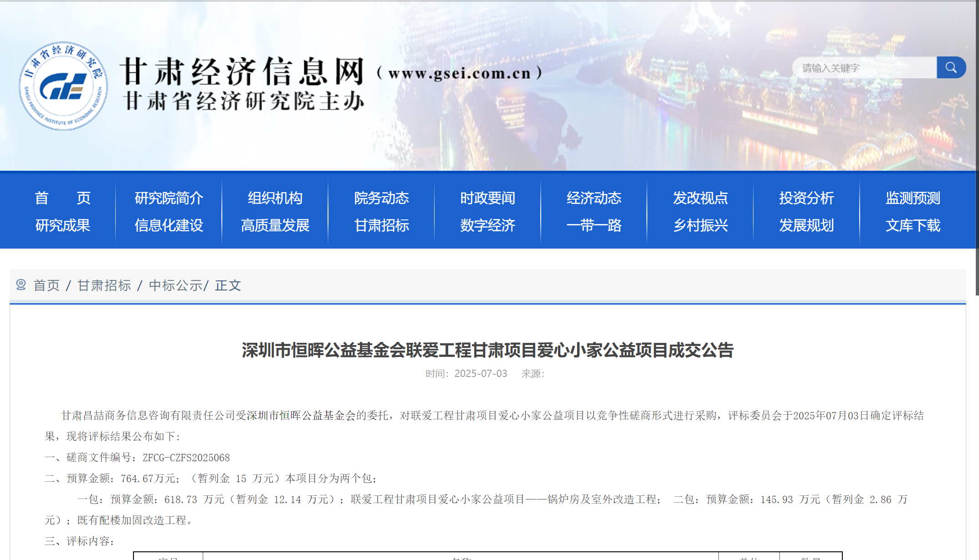Click the page vertical scrollbar thumb

(977, 148)
